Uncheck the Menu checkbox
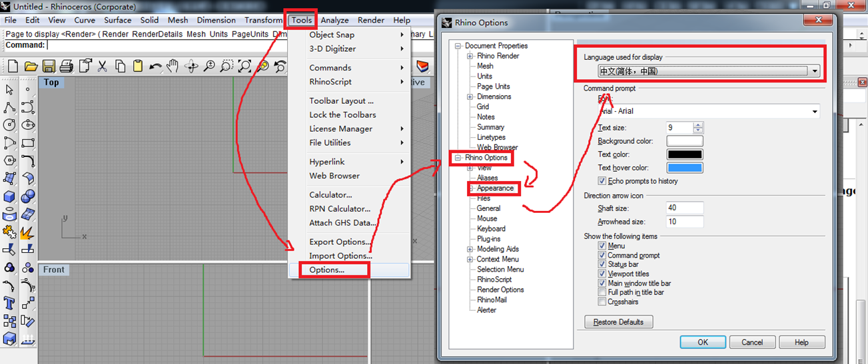Screen dimensions: 868x364 click(x=602, y=246)
